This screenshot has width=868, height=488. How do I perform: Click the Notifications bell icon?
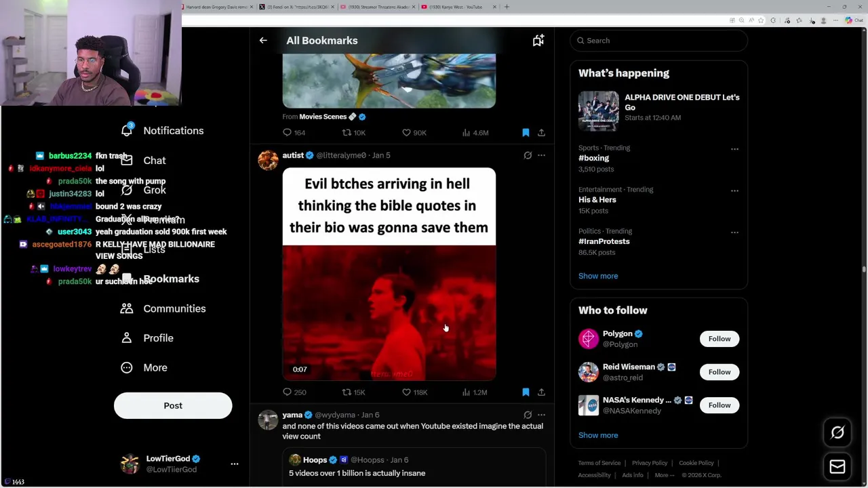127,130
